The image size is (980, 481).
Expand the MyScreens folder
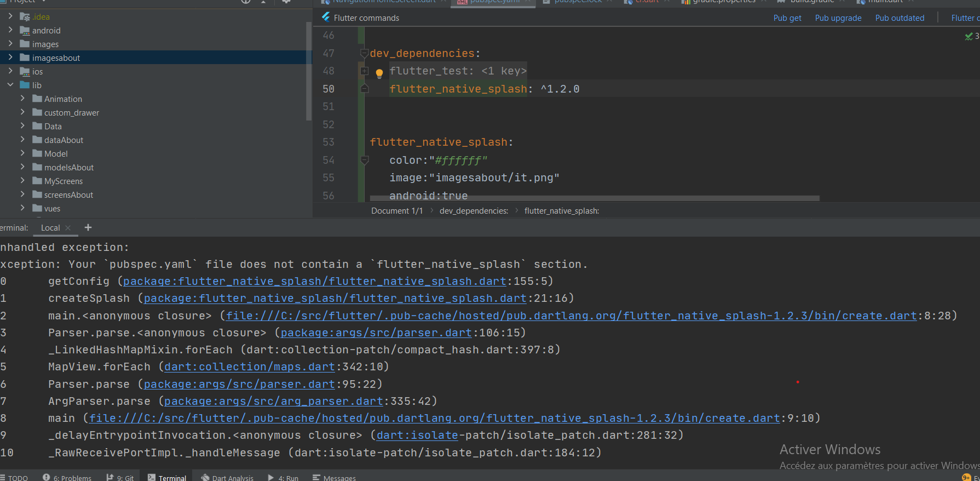click(x=22, y=180)
